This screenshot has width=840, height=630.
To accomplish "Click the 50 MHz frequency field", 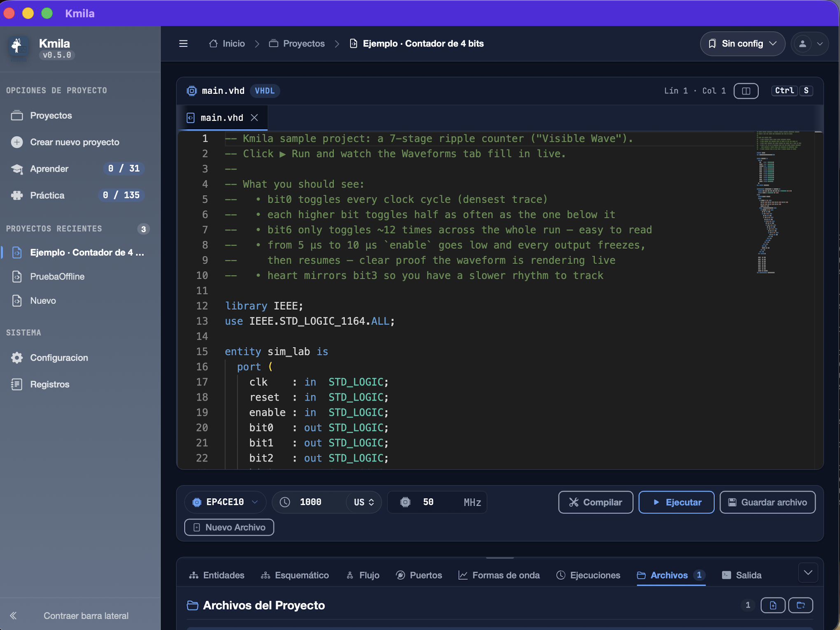I will [x=438, y=502].
